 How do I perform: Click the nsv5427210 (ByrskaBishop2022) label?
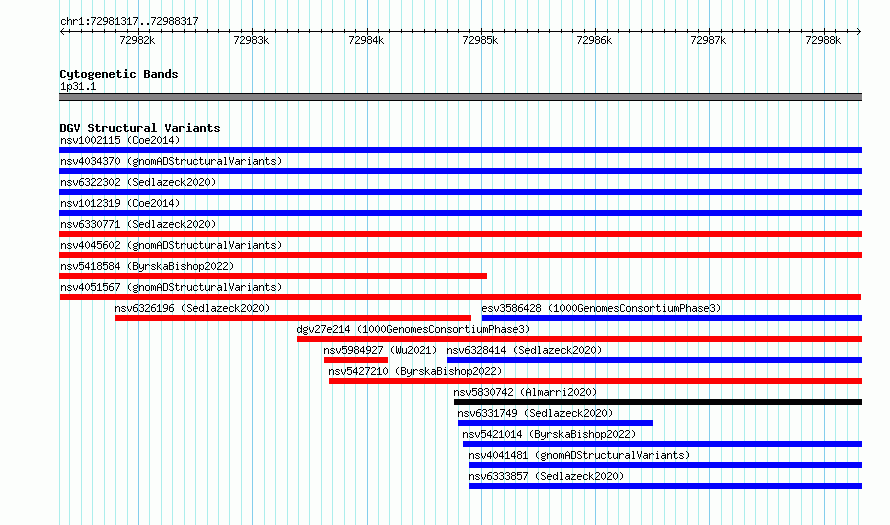pyautogui.click(x=415, y=371)
